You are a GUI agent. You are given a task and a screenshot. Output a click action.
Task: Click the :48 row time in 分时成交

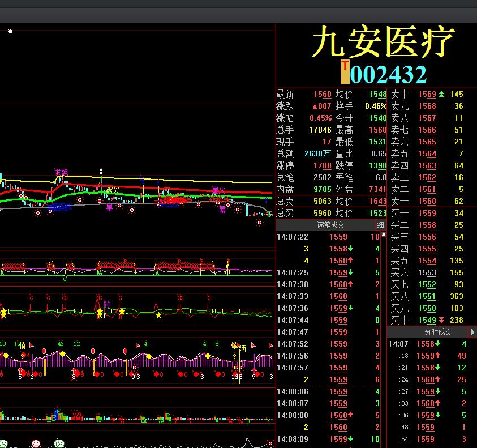403,427
